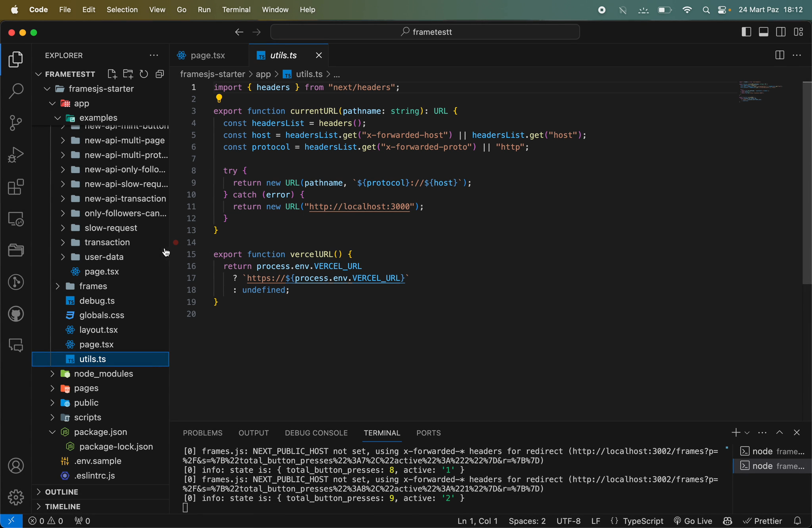
Task: Open debug.ts in explorer
Action: point(97,301)
